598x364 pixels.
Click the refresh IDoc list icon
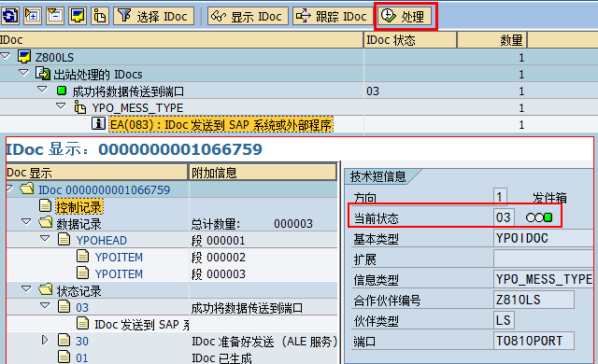click(x=10, y=16)
